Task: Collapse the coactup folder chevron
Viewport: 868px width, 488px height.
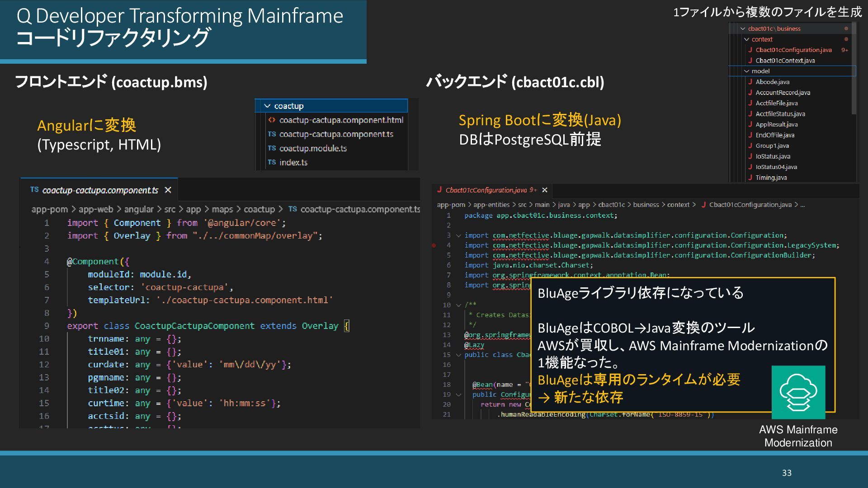Action: pyautogui.click(x=267, y=106)
